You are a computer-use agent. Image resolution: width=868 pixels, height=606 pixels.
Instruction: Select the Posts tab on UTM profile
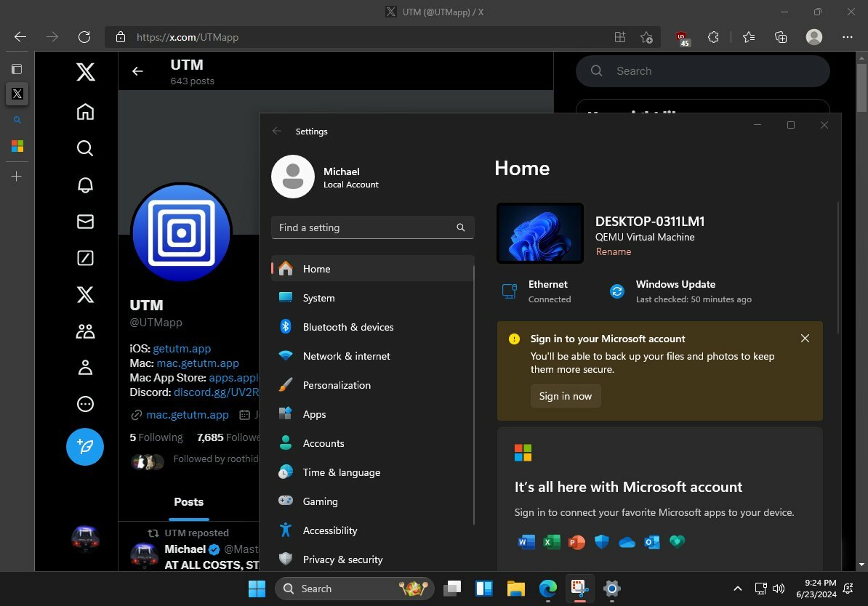(189, 502)
